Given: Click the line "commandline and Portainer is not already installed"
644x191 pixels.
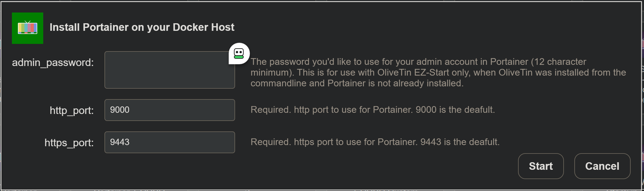Looking at the screenshot, I should pyautogui.click(x=357, y=83).
